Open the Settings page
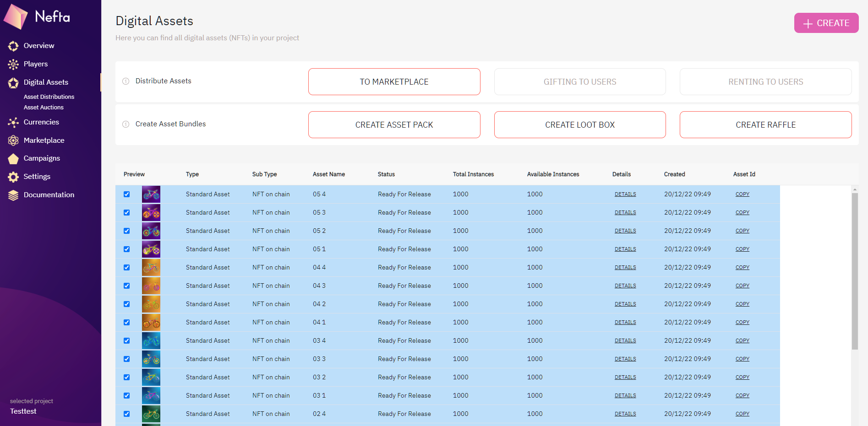This screenshot has height=426, width=868. click(x=37, y=177)
